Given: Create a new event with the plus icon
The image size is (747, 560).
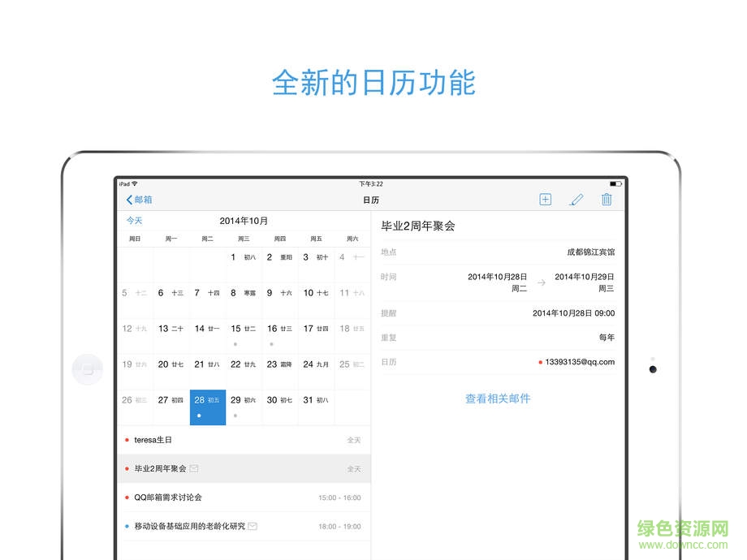Looking at the screenshot, I should tap(545, 199).
